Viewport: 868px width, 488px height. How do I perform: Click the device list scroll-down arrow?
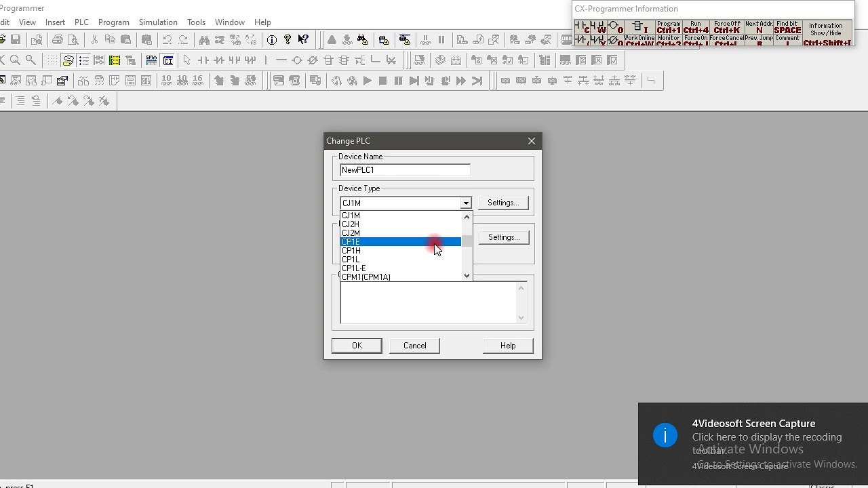[467, 275]
